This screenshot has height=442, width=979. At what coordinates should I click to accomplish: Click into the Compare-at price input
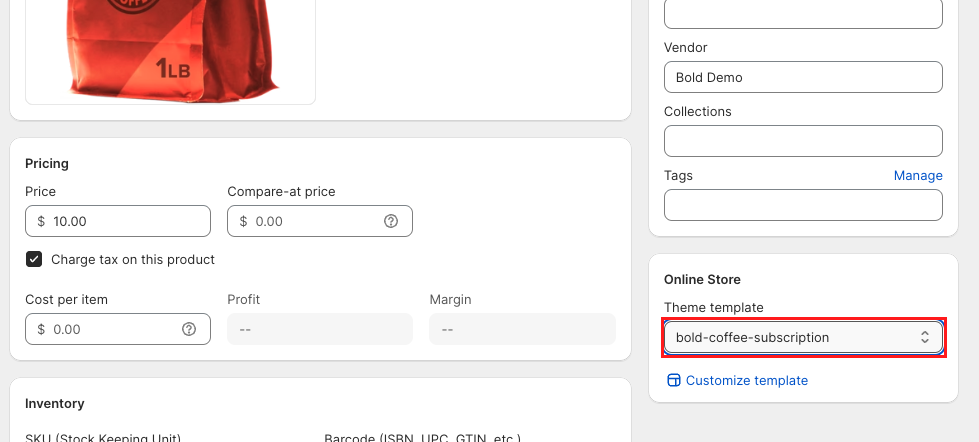point(310,221)
